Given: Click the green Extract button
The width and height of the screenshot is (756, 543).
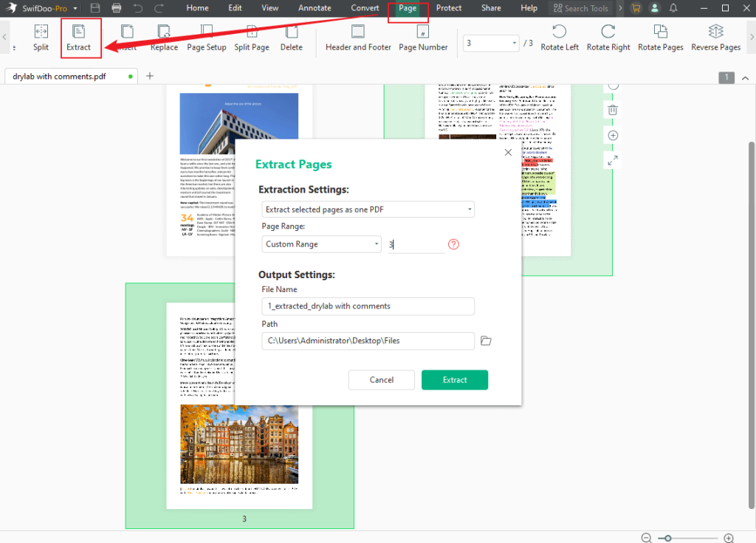Looking at the screenshot, I should (x=455, y=379).
